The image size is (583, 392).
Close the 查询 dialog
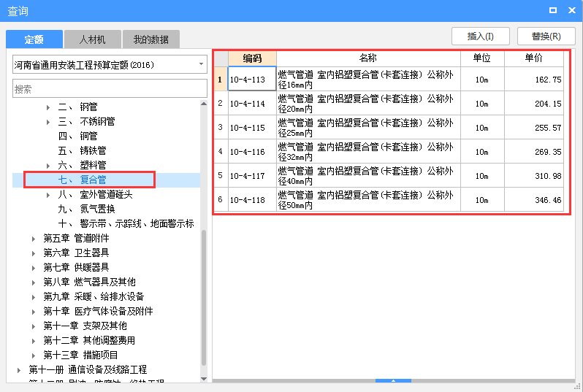(x=572, y=10)
